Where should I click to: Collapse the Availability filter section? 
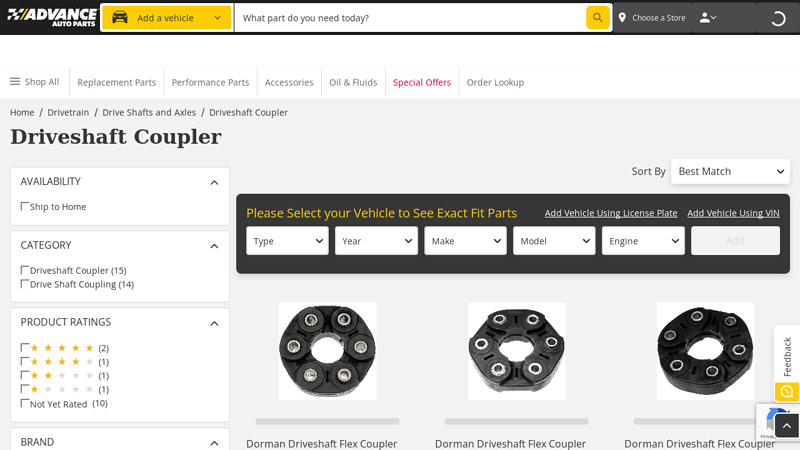click(x=214, y=182)
